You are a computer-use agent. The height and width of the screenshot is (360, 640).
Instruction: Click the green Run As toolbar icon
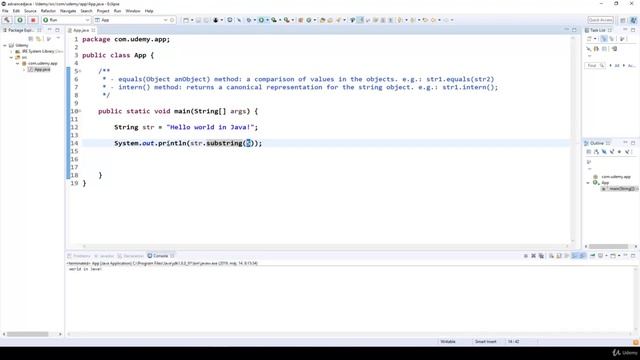[x=261, y=20]
